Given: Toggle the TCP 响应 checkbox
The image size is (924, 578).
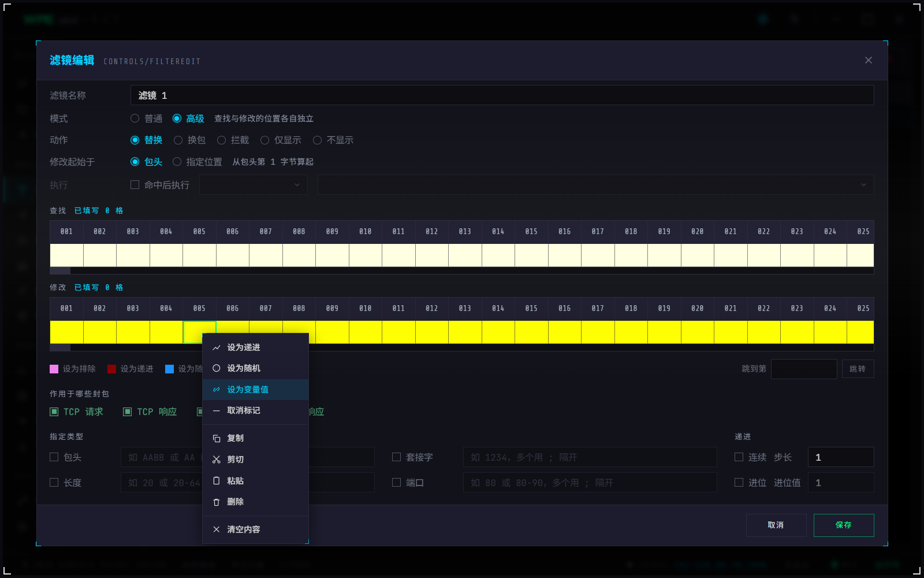Looking at the screenshot, I should [x=128, y=412].
